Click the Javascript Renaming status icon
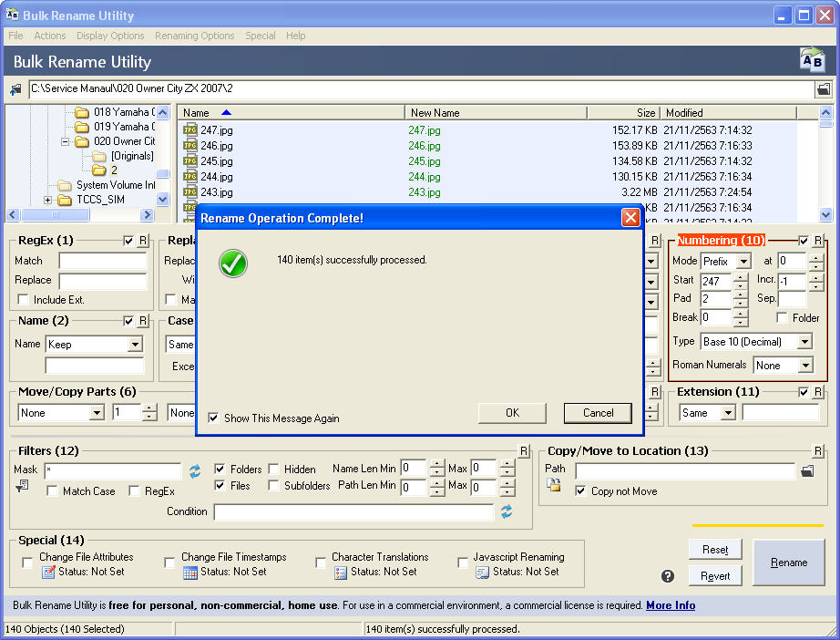This screenshot has height=640, width=840. click(x=483, y=573)
